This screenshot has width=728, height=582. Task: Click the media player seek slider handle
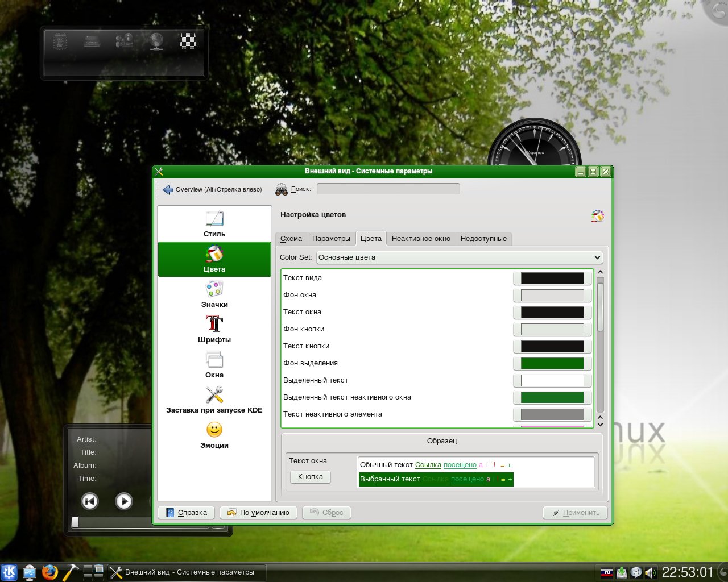click(x=75, y=522)
